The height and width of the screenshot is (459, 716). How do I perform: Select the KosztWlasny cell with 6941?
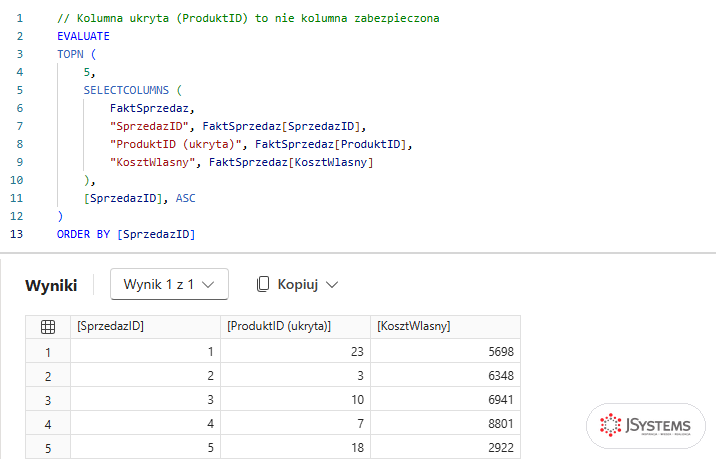tap(445, 400)
